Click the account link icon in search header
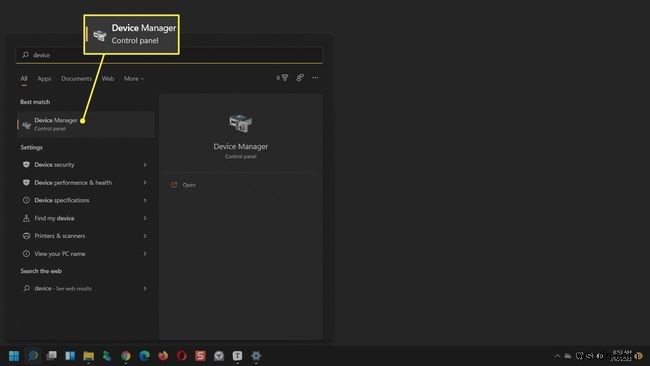Screen dimensions: 650x366 tap(300, 78)
